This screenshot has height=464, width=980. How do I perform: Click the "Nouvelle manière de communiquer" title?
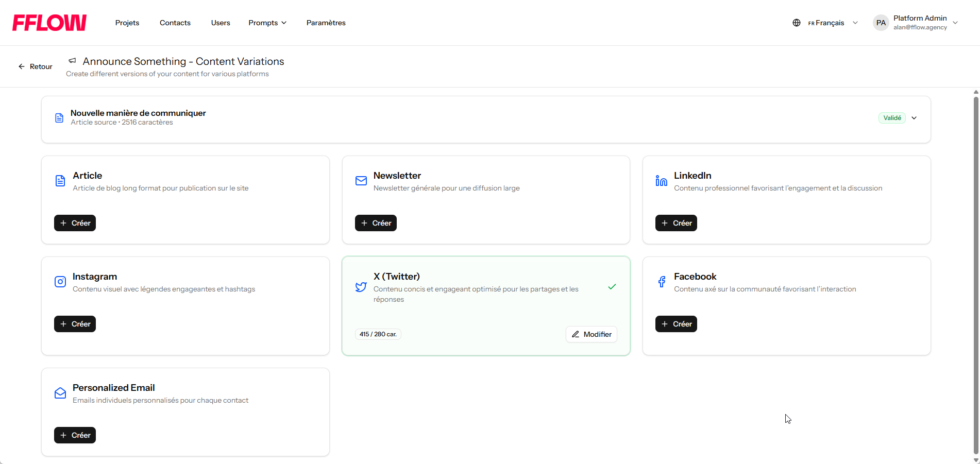coord(138,113)
